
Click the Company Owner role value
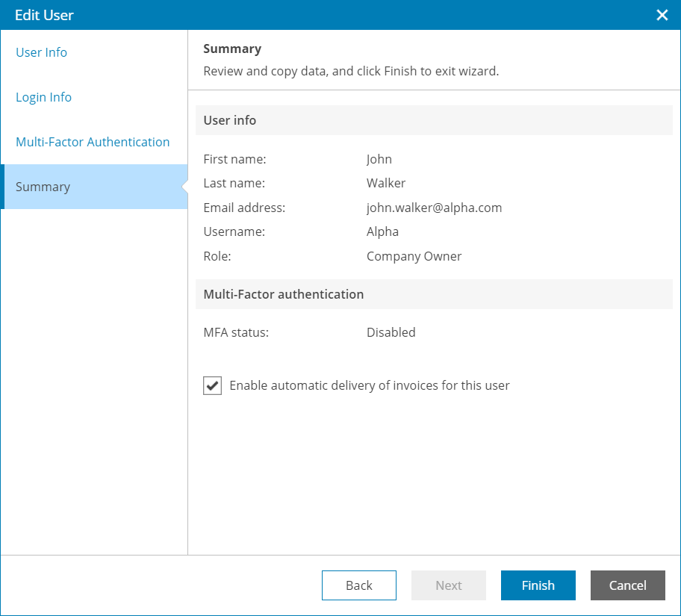[414, 256]
